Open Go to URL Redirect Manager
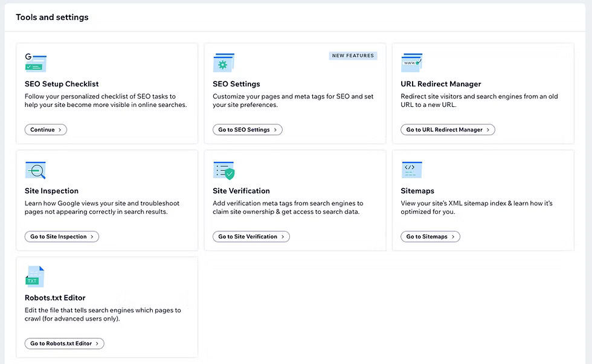The height and width of the screenshot is (364, 592). [448, 130]
